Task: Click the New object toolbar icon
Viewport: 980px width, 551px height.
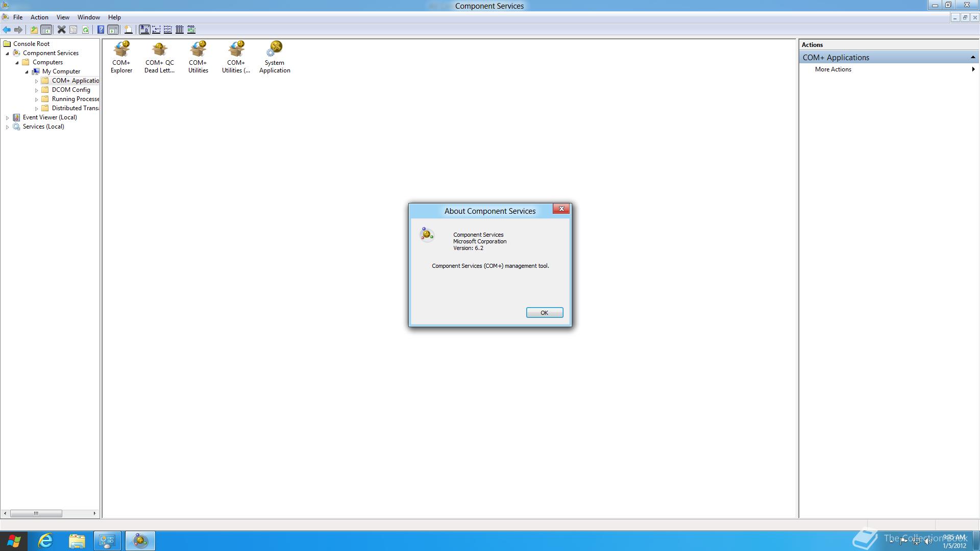Action: click(129, 30)
